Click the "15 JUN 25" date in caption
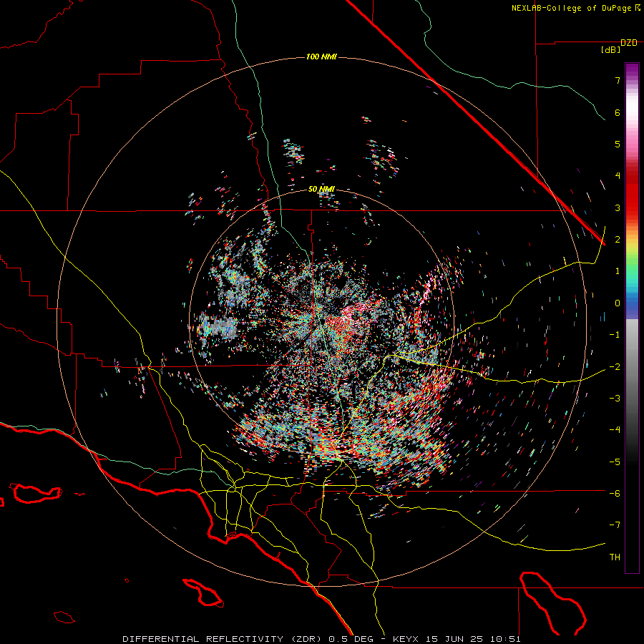The image size is (644, 644). click(455, 639)
